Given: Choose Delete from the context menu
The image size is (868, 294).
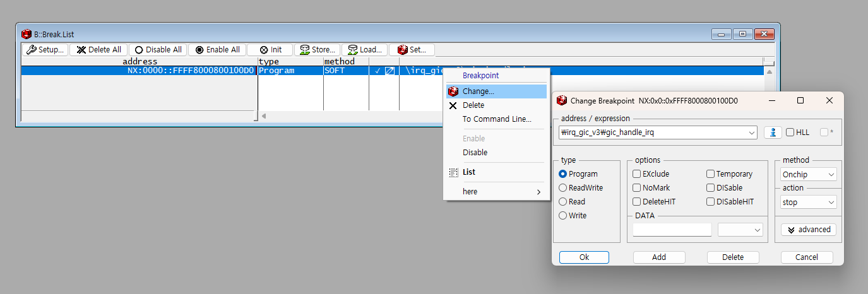Looking at the screenshot, I should (496, 105).
